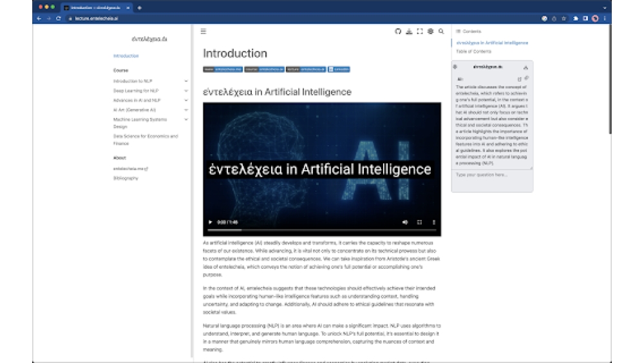Select the Introduction browser tab
Screen dimensions: 644x363
95,8
